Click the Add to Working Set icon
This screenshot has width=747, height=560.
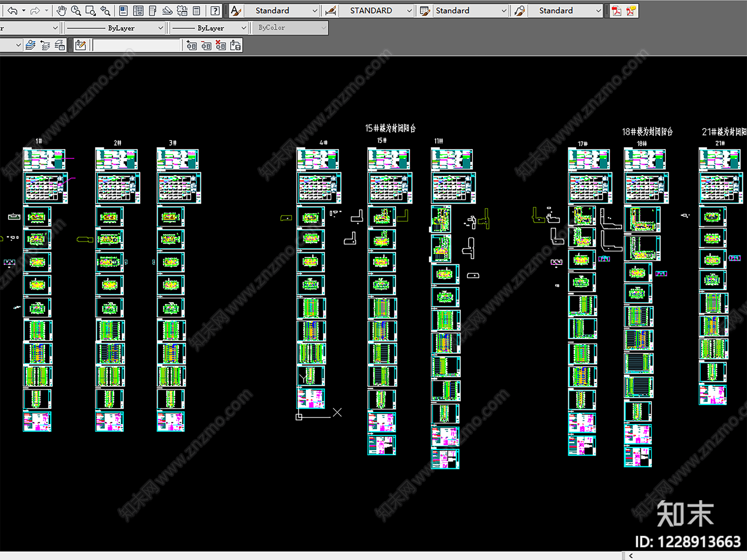click(x=191, y=45)
